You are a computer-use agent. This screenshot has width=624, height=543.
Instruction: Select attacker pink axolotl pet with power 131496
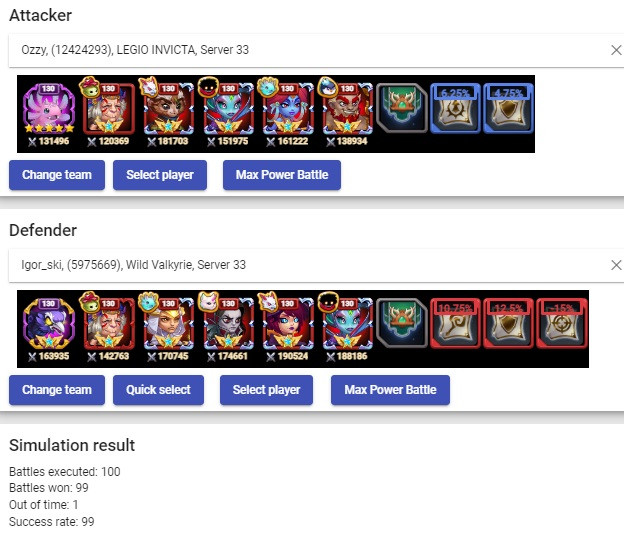49,108
